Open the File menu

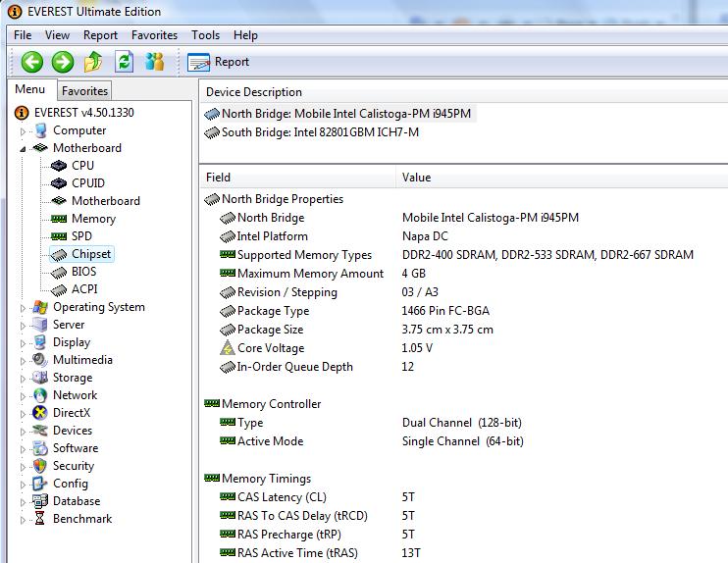tap(23, 35)
